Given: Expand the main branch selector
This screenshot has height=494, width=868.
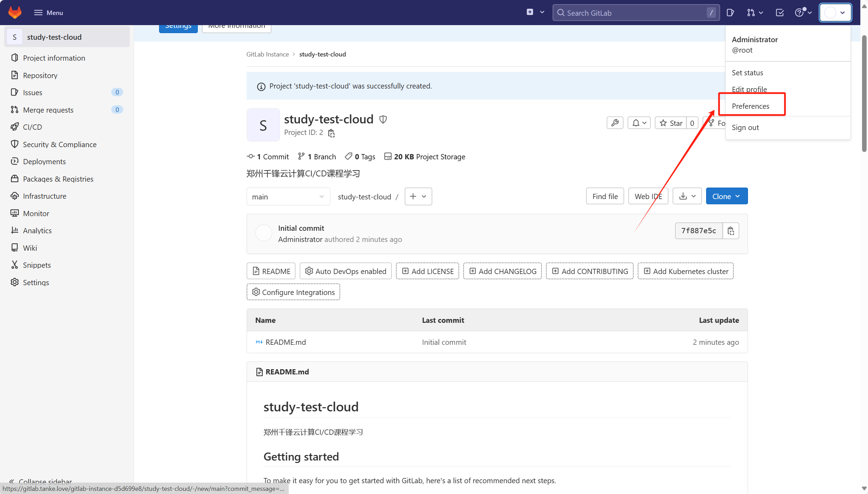Looking at the screenshot, I should pos(288,197).
